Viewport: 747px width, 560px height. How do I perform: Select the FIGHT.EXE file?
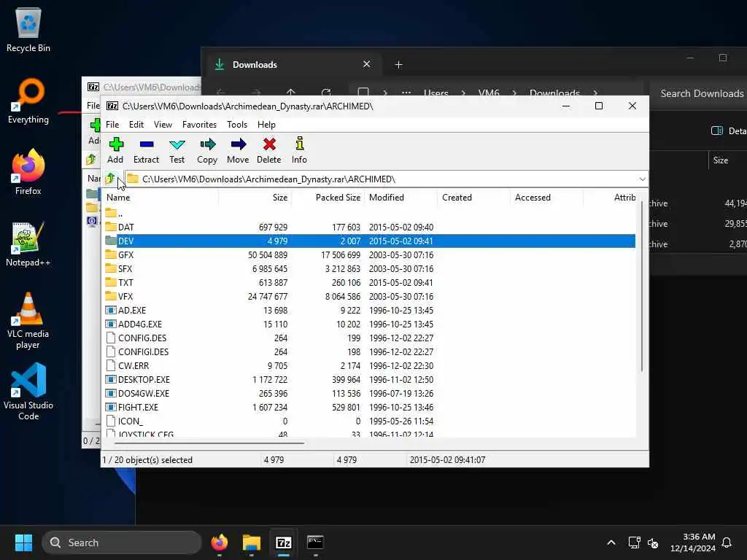[x=369, y=407]
